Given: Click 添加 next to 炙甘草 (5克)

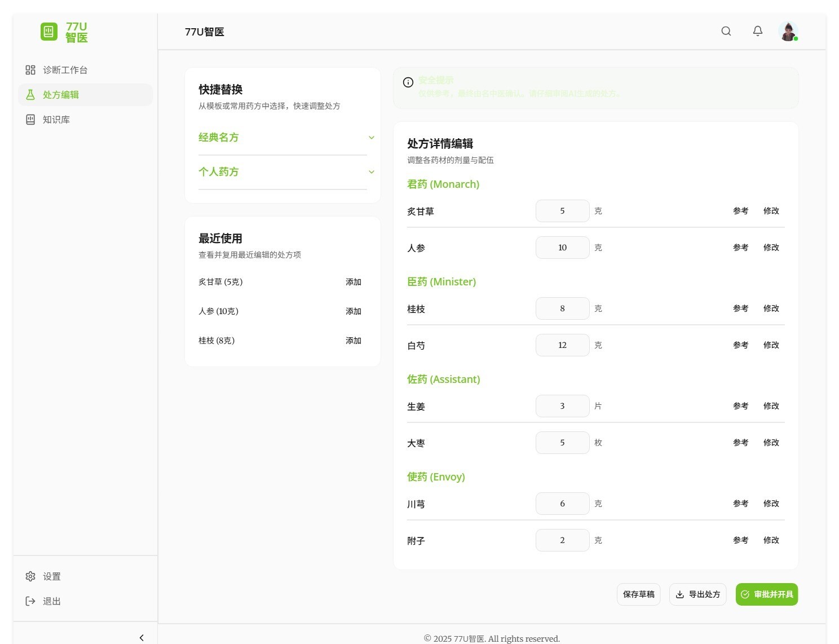Looking at the screenshot, I should click(353, 282).
